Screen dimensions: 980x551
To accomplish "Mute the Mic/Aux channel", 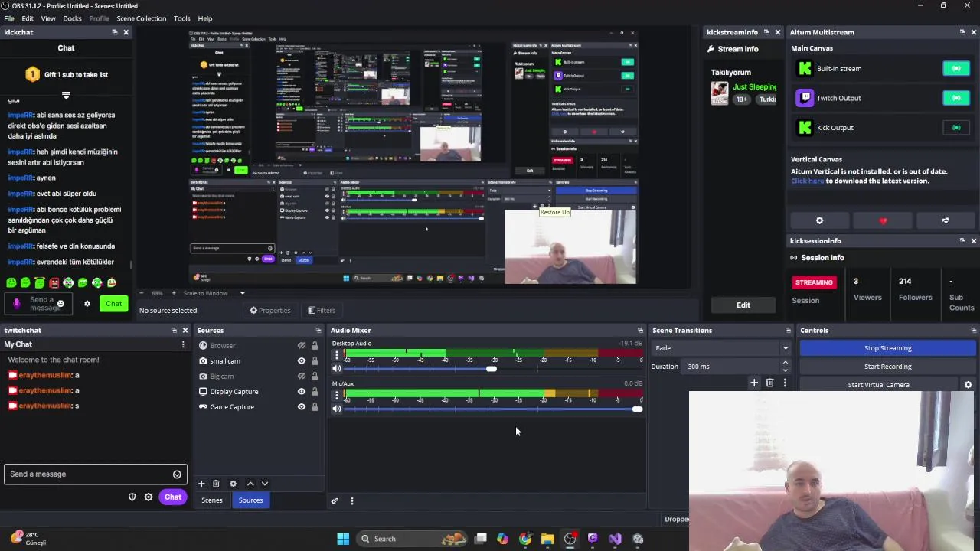I will (337, 409).
